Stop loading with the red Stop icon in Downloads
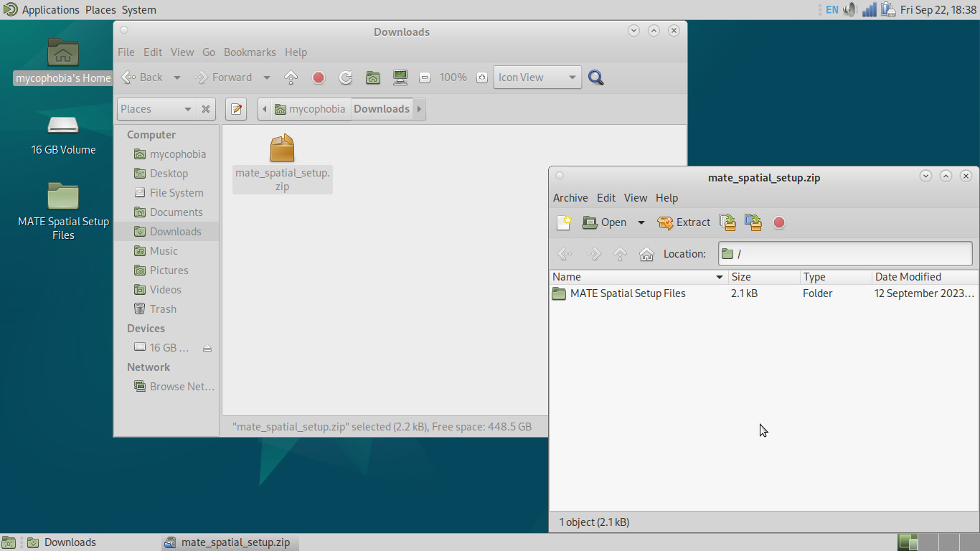The image size is (980, 551). 319,77
